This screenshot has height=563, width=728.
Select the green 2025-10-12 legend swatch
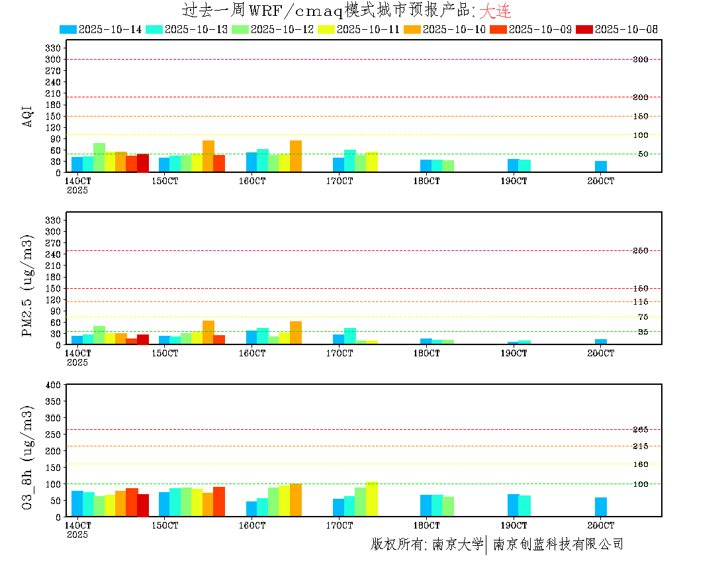(240, 29)
